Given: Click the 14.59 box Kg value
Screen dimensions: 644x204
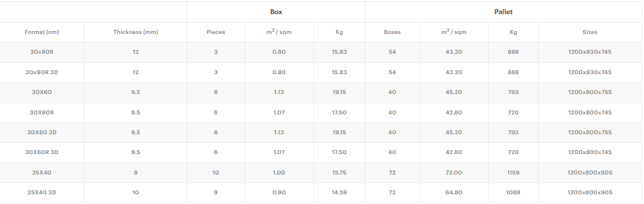Looking at the screenshot, I should 339,192.
